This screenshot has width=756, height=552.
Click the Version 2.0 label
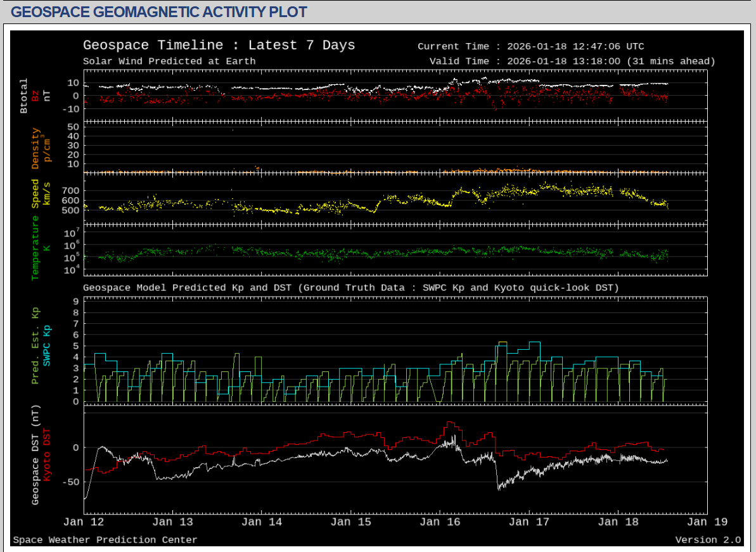[707, 540]
